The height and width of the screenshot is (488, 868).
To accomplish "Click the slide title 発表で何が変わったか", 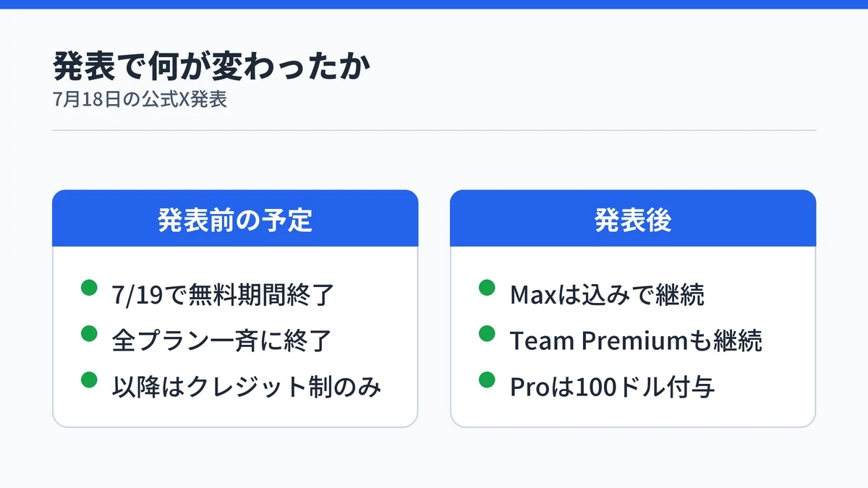I will pos(211,67).
